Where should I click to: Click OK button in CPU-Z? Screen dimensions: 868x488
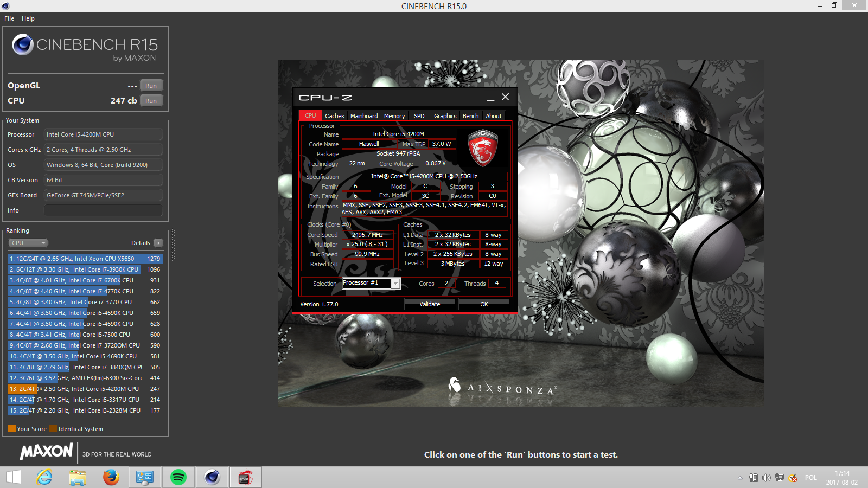(484, 304)
